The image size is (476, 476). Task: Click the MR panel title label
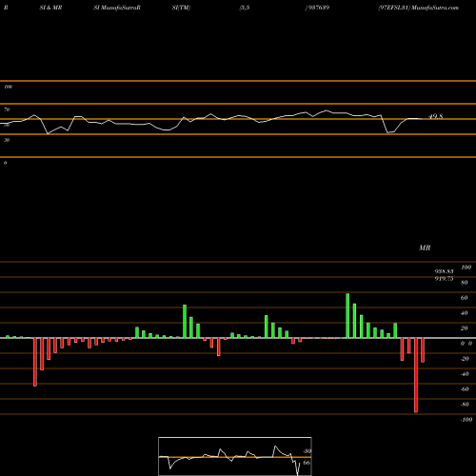[425, 248]
